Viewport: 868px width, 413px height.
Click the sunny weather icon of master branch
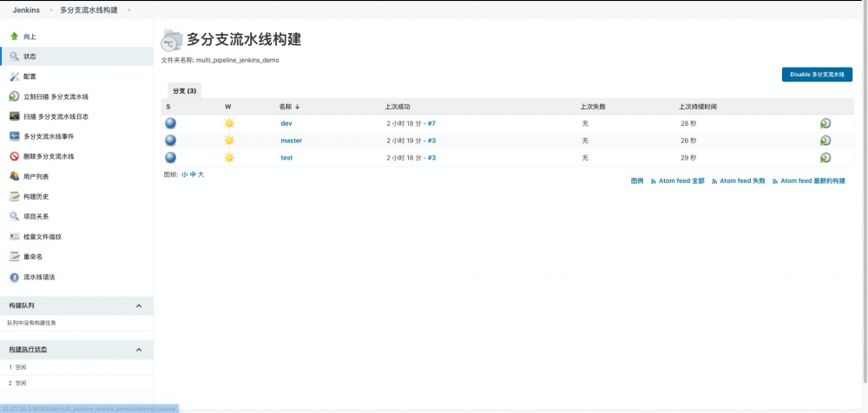[x=229, y=140]
